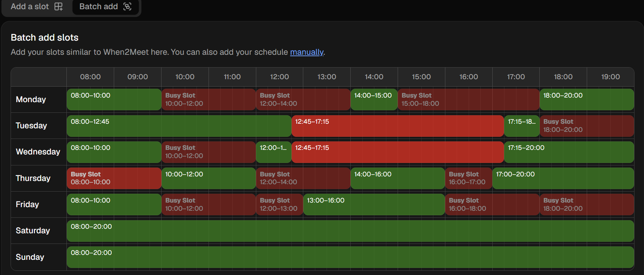Open Wednesday's Busy Slot 10:00–12:00
Screen dimensions: 644x275
click(x=209, y=152)
